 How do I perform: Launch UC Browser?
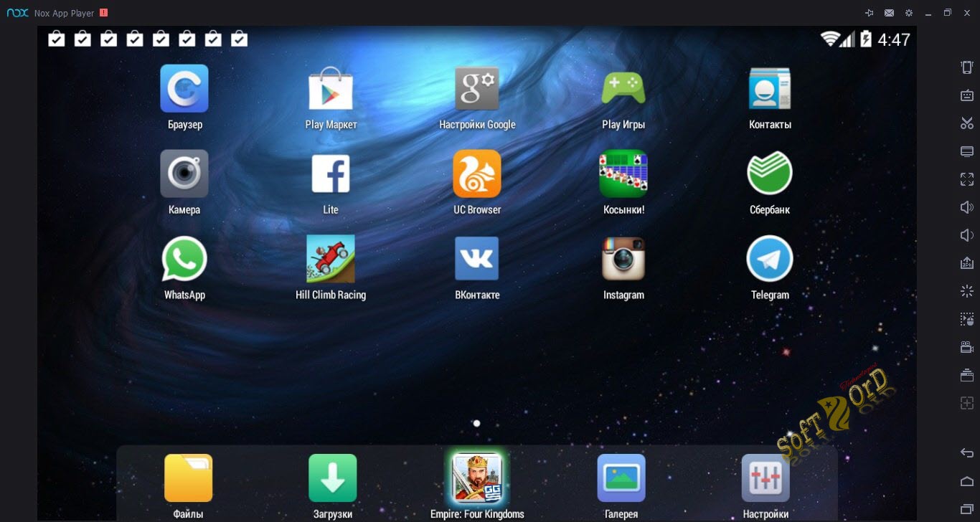point(477,174)
